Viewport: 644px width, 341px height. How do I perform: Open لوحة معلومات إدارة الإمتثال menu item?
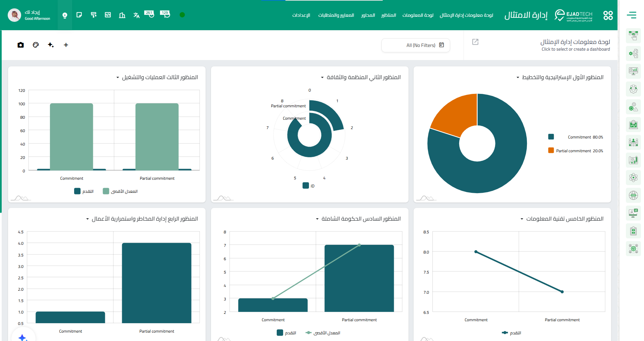466,15
